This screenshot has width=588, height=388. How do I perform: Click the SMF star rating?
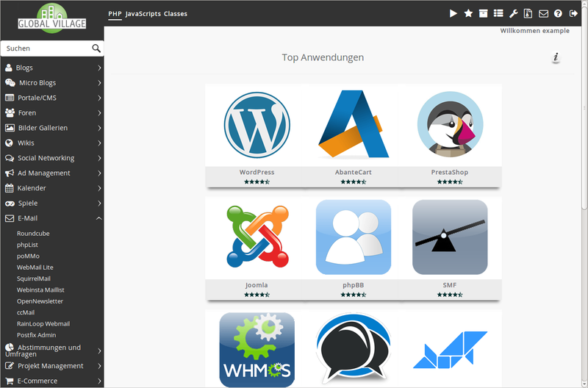click(450, 295)
